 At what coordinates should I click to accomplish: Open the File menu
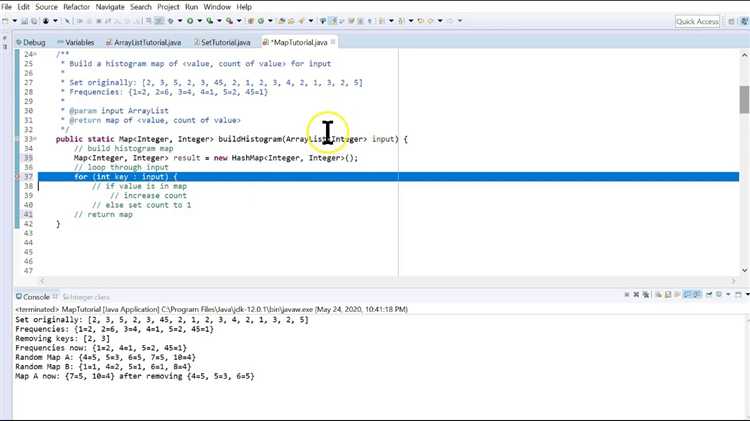click(x=6, y=7)
